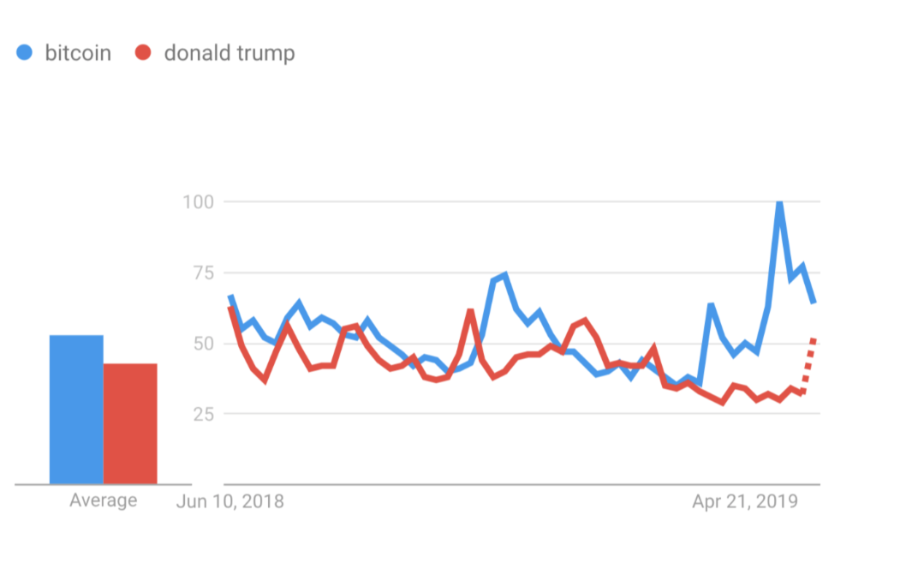The image size is (924, 569).
Task: Select the "donald trump" legend label
Action: (x=230, y=53)
